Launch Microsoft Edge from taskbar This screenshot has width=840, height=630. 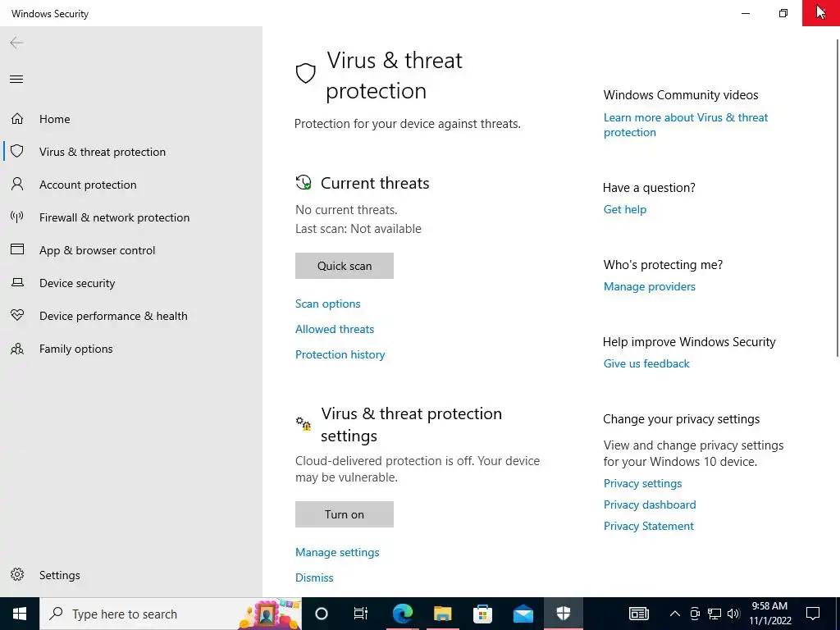pos(402,614)
